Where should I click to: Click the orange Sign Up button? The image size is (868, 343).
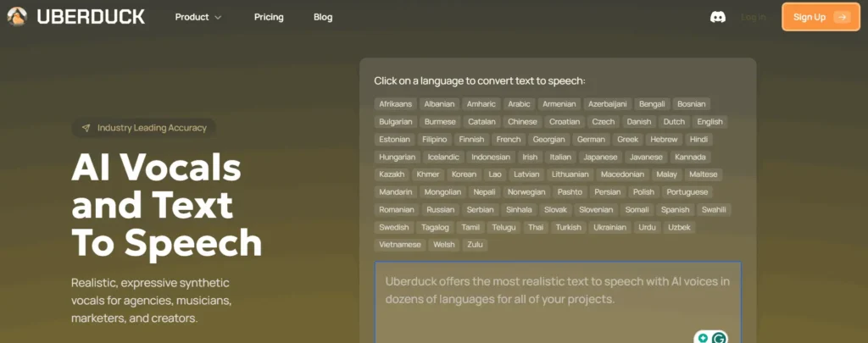pyautogui.click(x=821, y=17)
